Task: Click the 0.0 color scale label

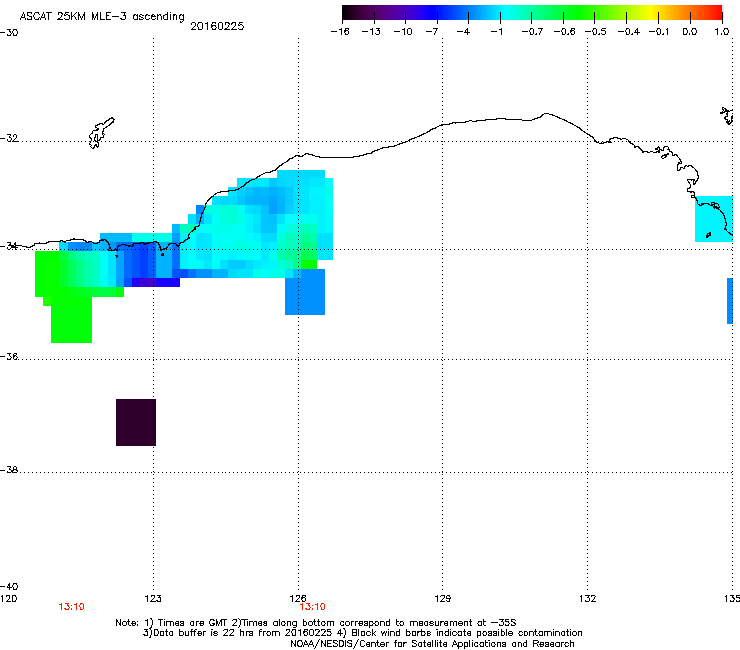Action: [x=690, y=32]
